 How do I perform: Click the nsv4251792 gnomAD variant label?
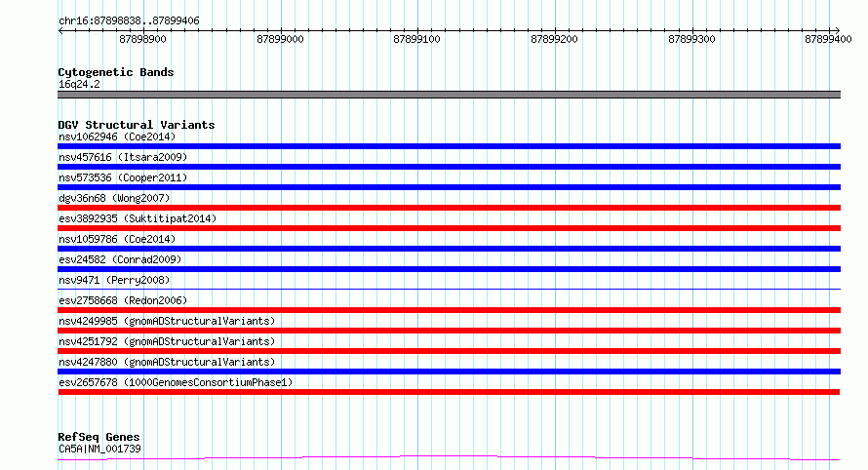click(x=167, y=341)
